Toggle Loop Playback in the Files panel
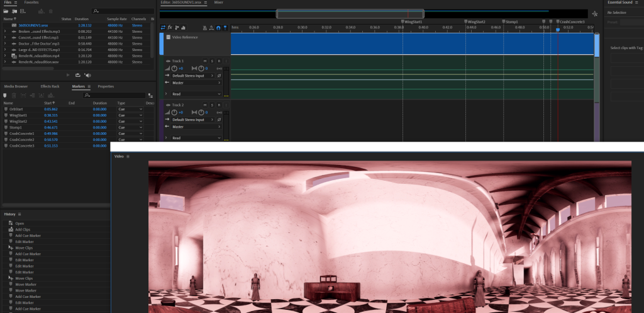The height and width of the screenshot is (313, 644). pyautogui.click(x=77, y=75)
